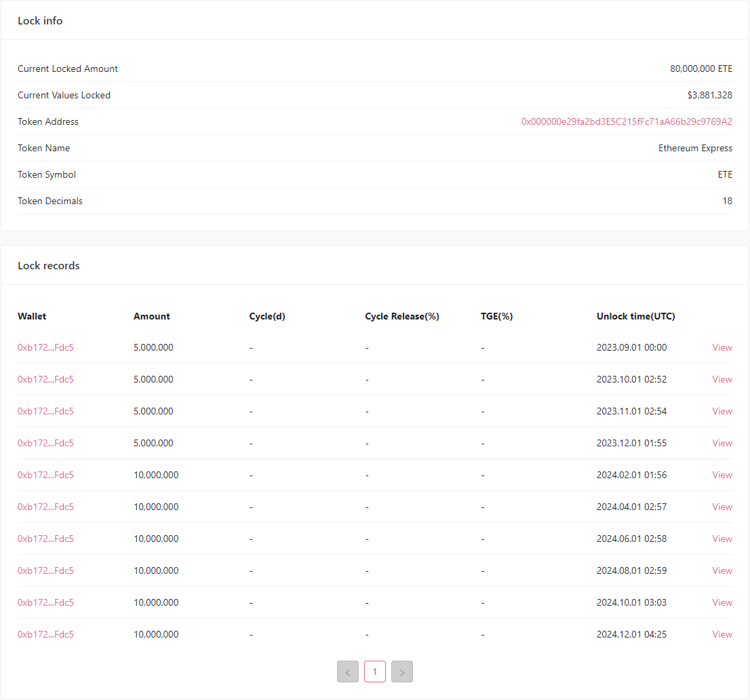The image size is (750, 700).
Task: Click the Unlock time(UTC) column header
Action: pos(635,316)
